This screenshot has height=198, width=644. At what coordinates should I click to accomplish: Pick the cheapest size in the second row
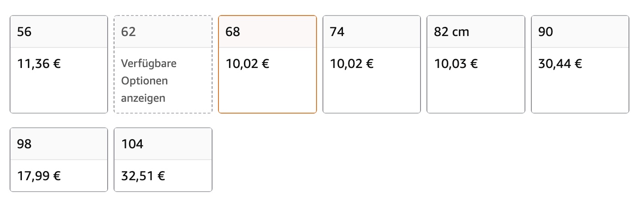[59, 160]
